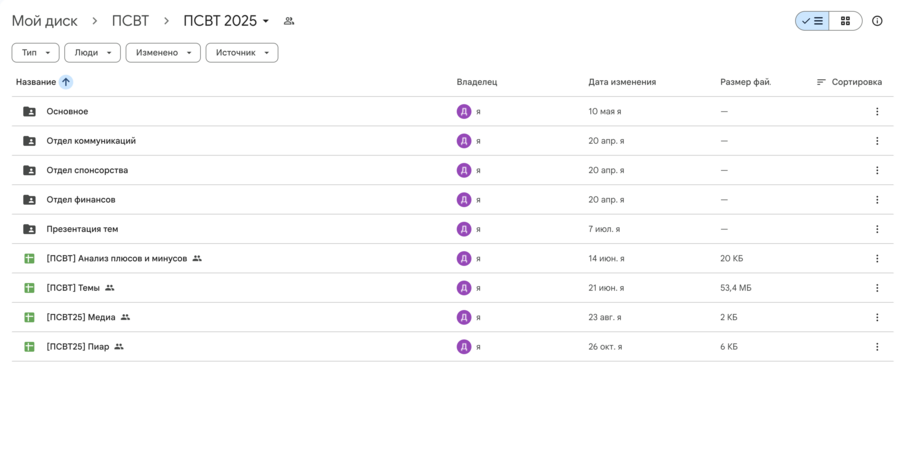Go to Мой диск breadcrumb
Image resolution: width=900 pixels, height=473 pixels.
pos(44,21)
